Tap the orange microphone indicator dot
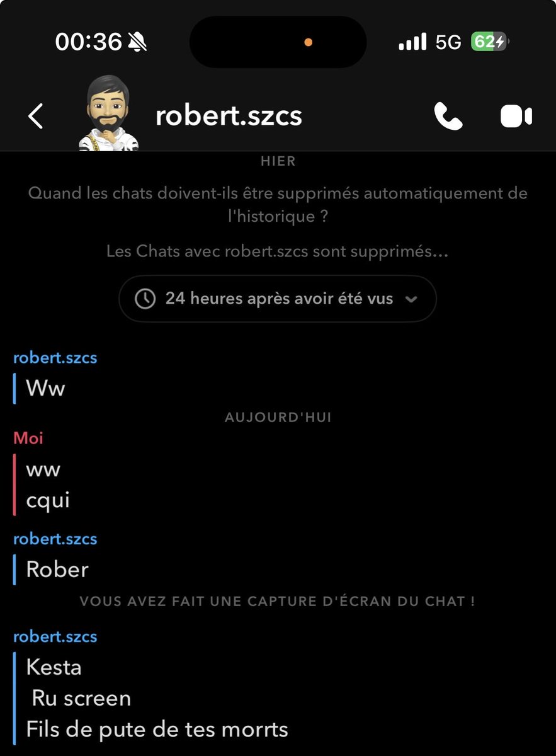The width and height of the screenshot is (556, 756). click(x=309, y=42)
